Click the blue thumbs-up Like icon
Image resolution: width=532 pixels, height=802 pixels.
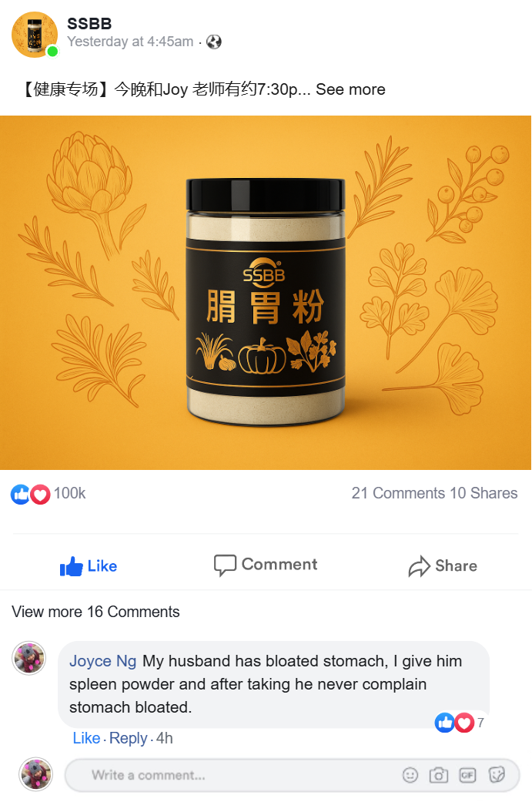pos(71,567)
